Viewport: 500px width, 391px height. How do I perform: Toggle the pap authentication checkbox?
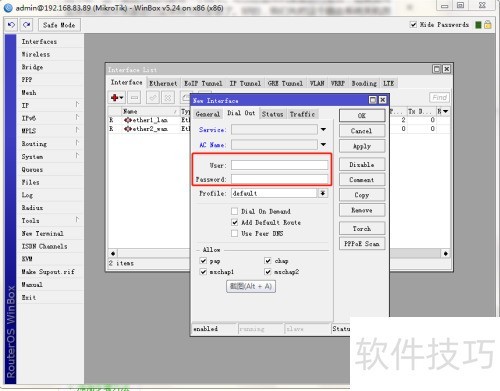(203, 261)
